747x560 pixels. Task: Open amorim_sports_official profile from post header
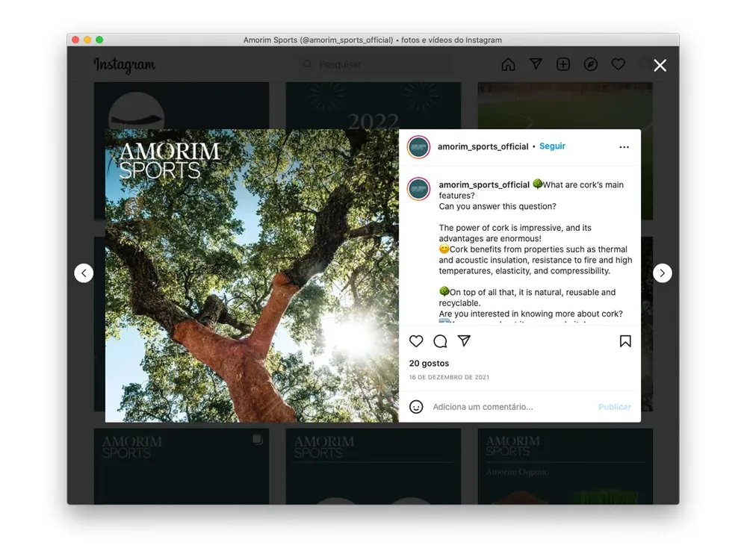483,146
